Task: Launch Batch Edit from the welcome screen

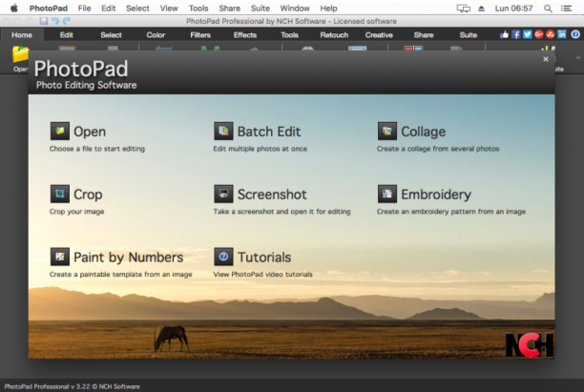Action: (257, 132)
